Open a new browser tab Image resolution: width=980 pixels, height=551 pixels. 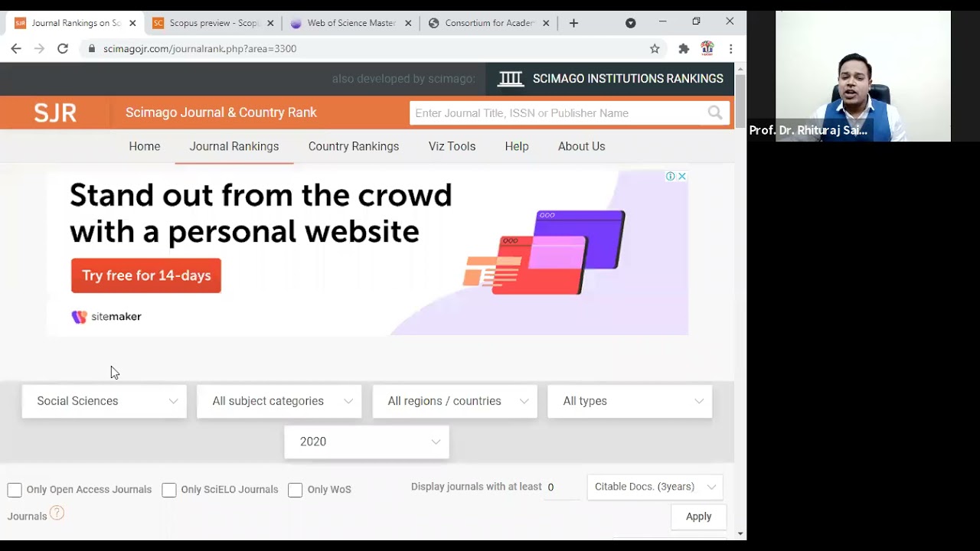click(x=573, y=23)
